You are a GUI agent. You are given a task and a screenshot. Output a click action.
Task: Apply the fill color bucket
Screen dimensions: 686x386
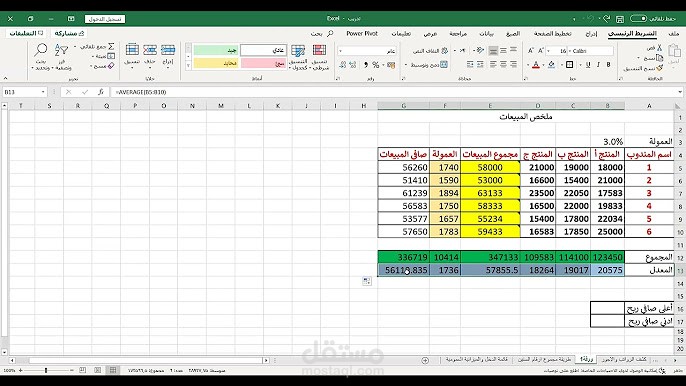click(x=551, y=65)
